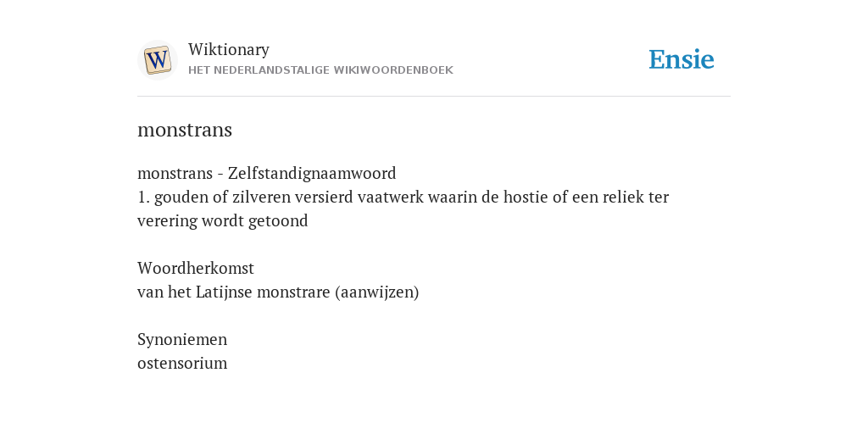Image resolution: width=868 pixels, height=434 pixels.
Task: Click the Woordherkomst section label
Action: 196,269
